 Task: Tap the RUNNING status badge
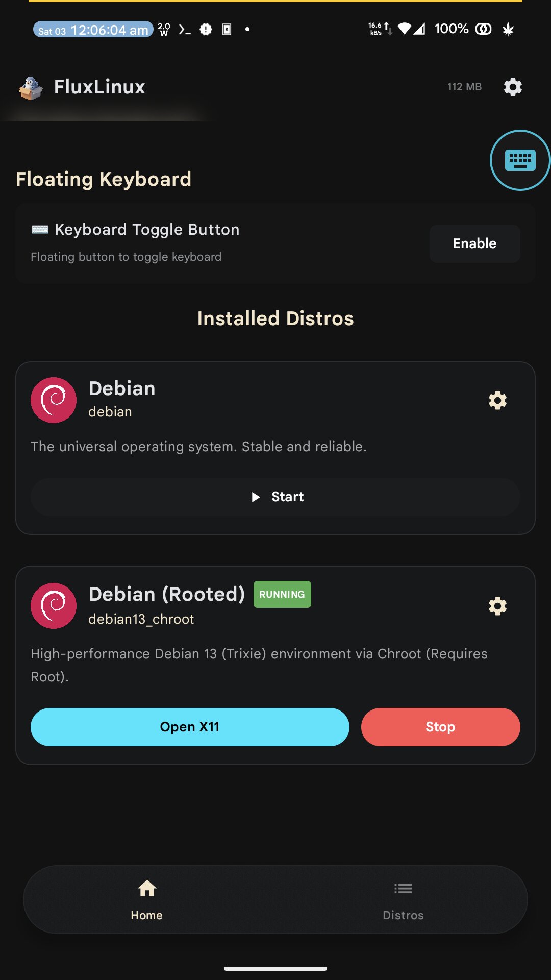tap(282, 594)
